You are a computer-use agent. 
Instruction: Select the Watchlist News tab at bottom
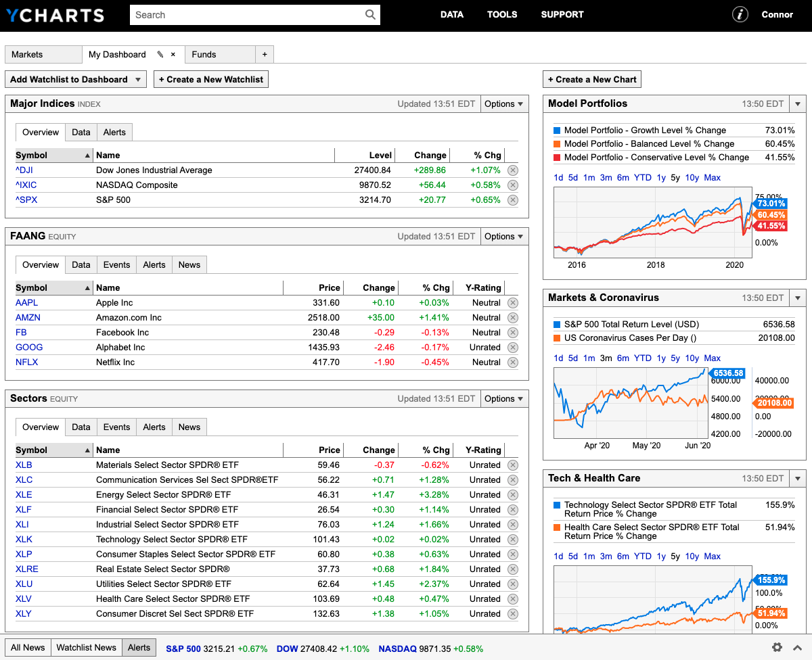tap(86, 647)
